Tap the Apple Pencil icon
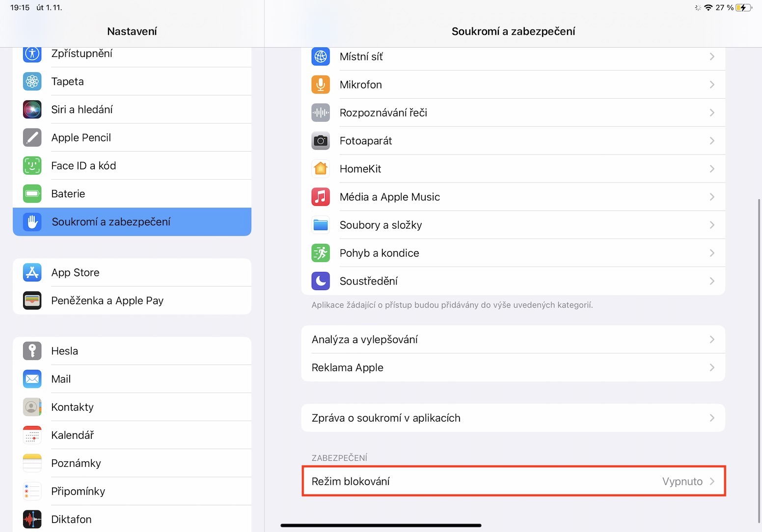This screenshot has height=532, width=762. tap(32, 137)
